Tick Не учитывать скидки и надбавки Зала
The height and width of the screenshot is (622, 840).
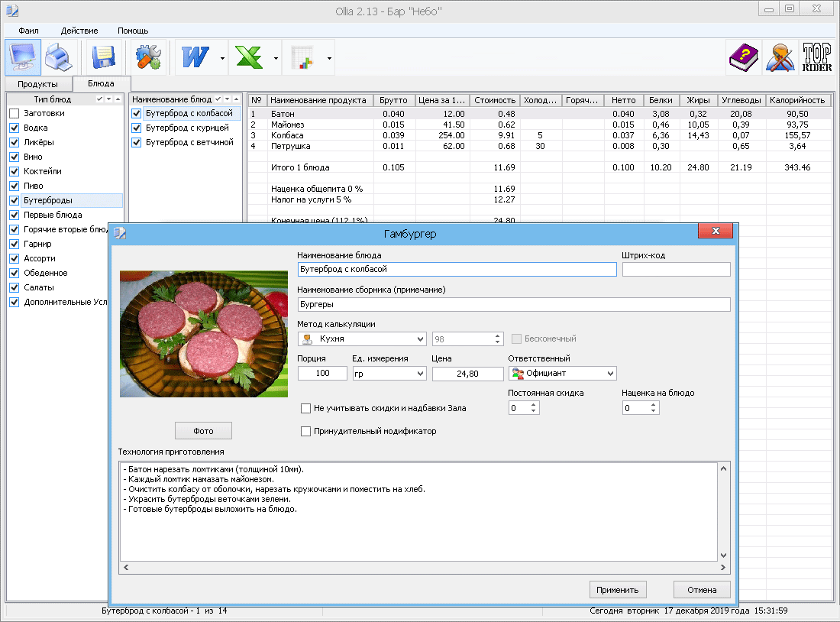[x=306, y=409]
